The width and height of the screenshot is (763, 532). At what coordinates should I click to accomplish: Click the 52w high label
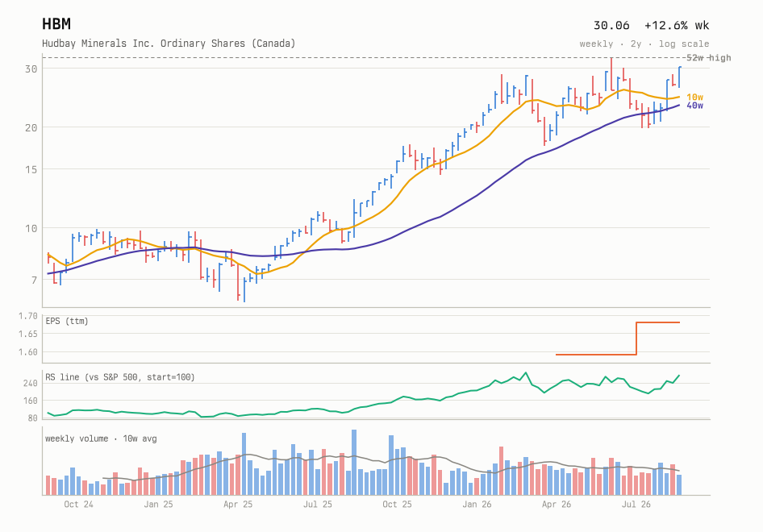click(708, 58)
